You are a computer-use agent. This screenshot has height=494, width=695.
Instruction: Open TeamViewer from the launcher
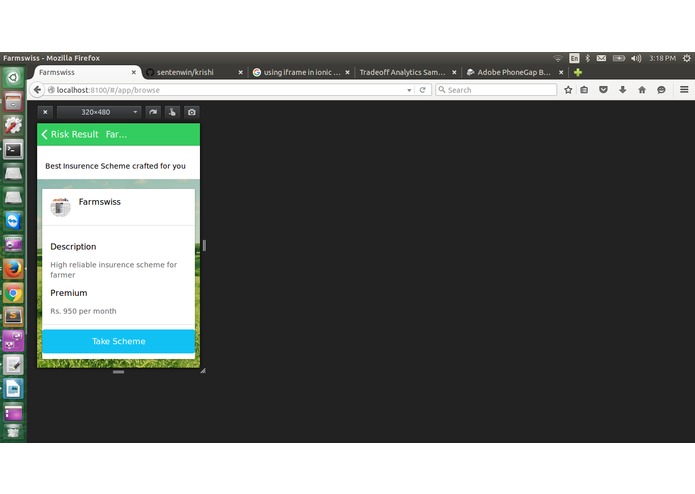(x=13, y=221)
